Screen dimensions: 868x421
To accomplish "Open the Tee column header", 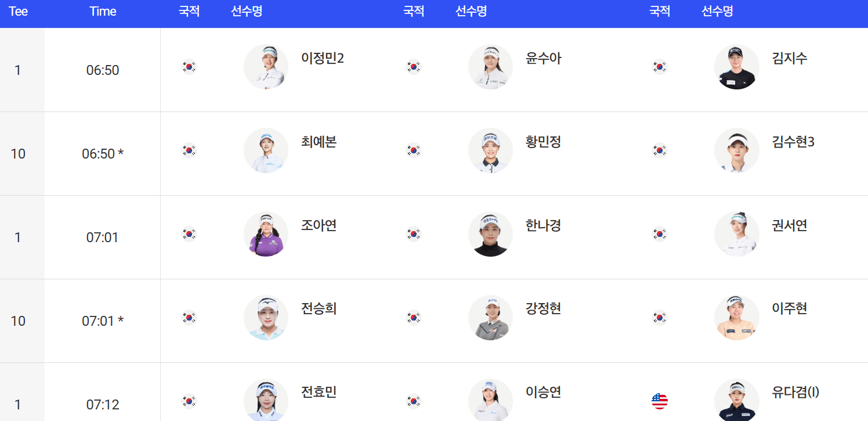I will point(18,12).
